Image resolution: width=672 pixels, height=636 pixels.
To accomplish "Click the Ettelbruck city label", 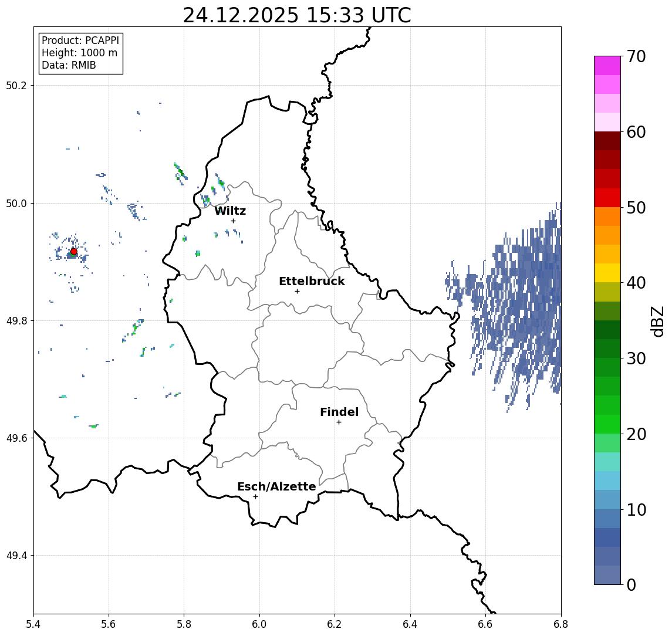I will point(312,281).
